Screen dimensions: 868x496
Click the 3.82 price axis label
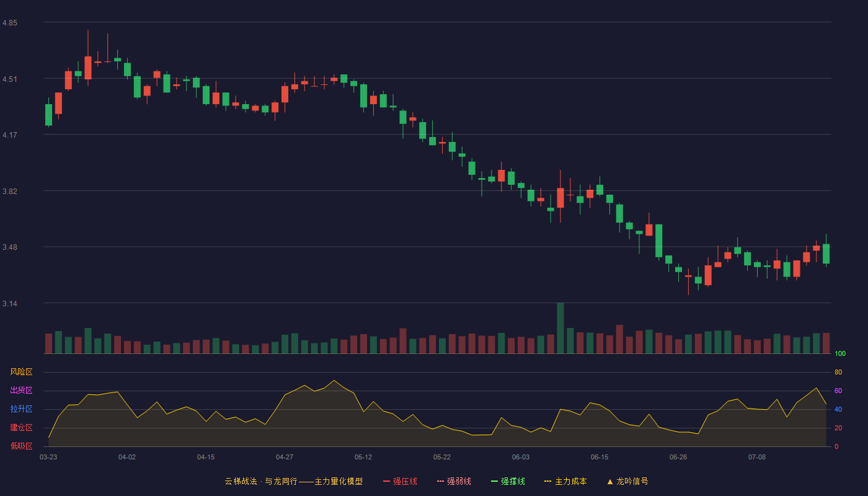coord(10,192)
